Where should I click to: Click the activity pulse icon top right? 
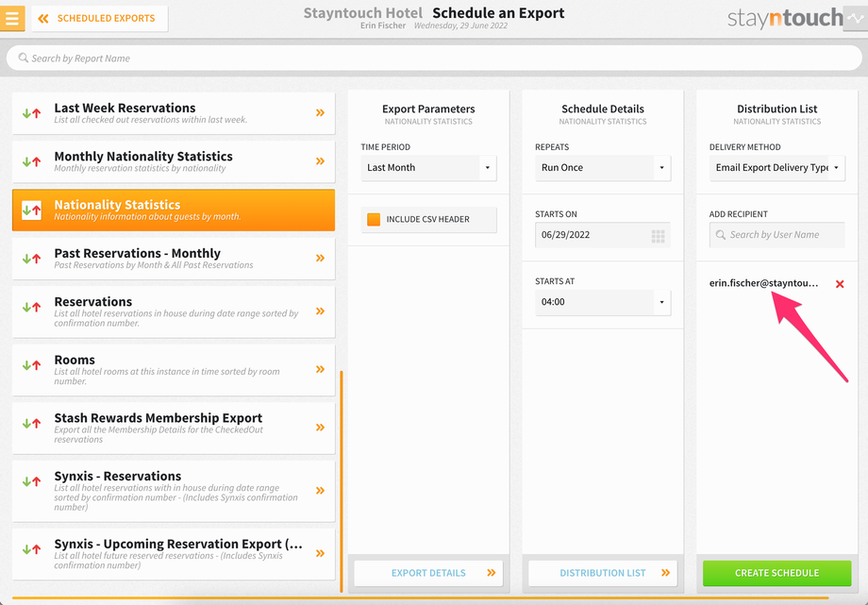(857, 18)
